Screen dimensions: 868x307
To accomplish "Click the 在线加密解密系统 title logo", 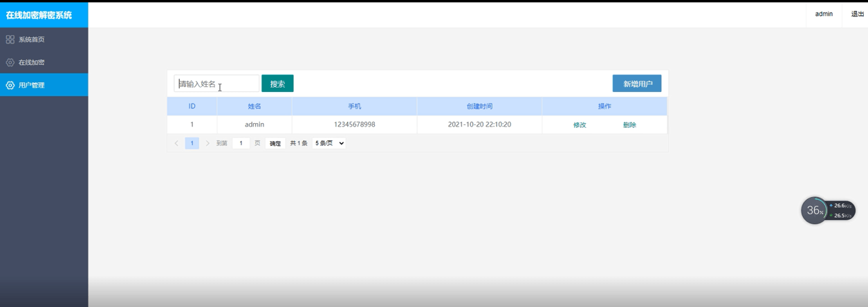I will point(39,15).
